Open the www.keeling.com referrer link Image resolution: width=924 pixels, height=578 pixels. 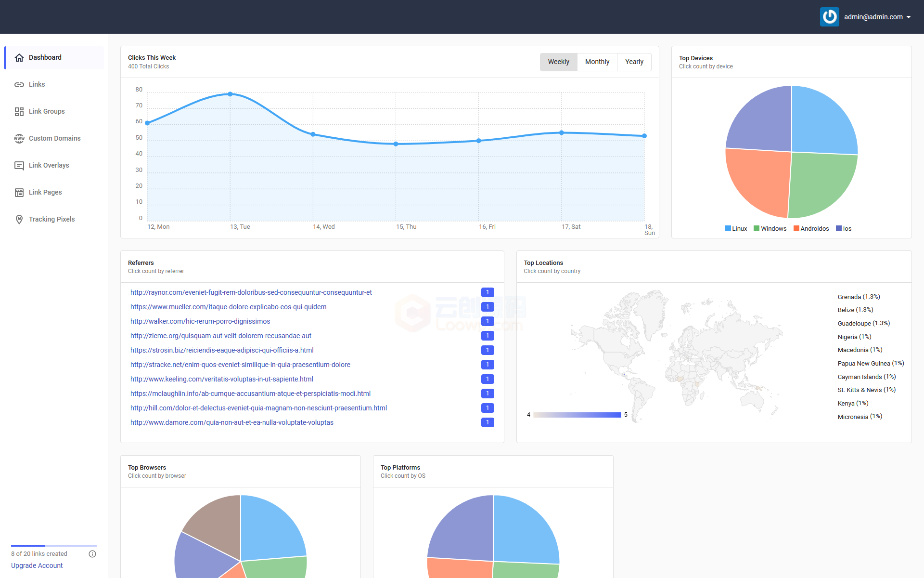222,379
